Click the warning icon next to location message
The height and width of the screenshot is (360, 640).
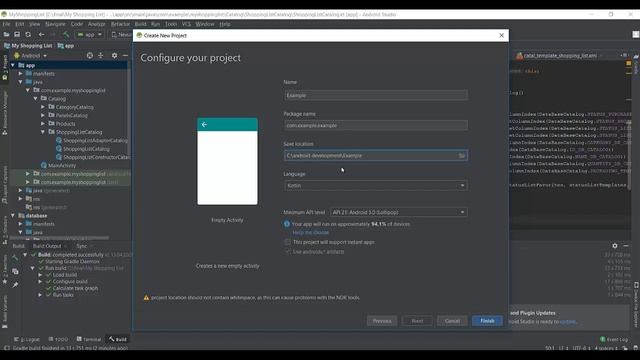146,298
